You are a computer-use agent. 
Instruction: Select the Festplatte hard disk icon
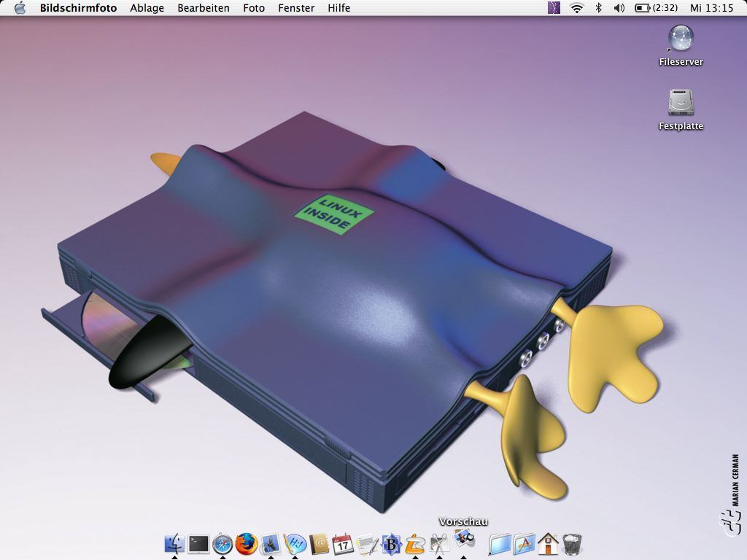(x=681, y=109)
